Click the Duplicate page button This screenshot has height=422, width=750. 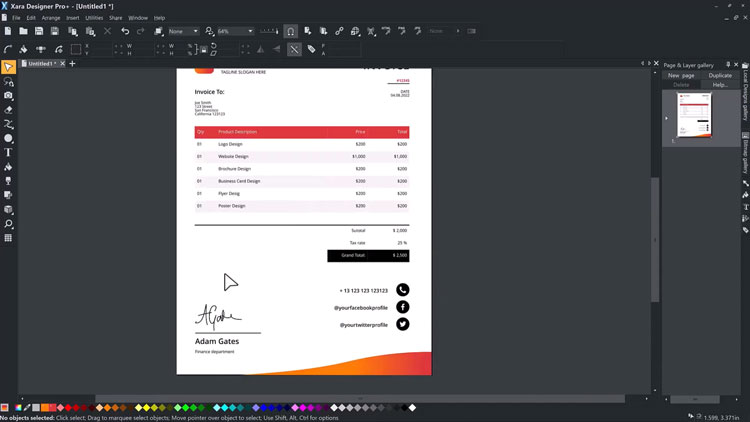pos(720,76)
